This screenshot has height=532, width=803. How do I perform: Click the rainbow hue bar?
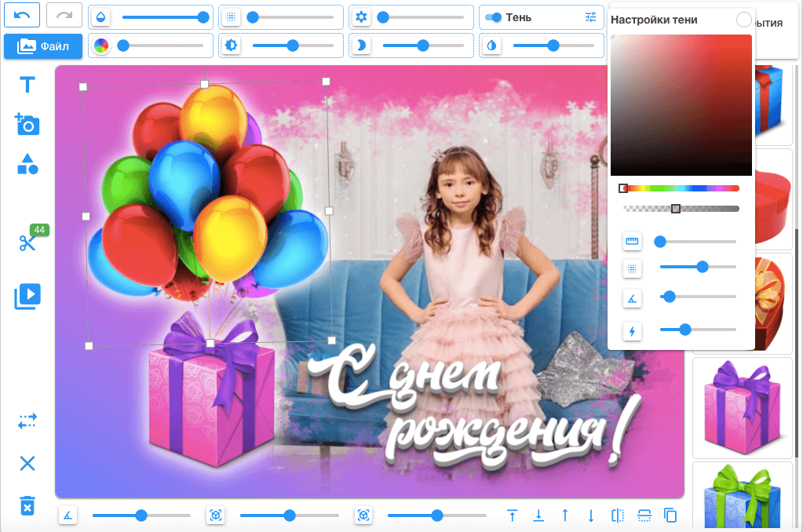(681, 188)
